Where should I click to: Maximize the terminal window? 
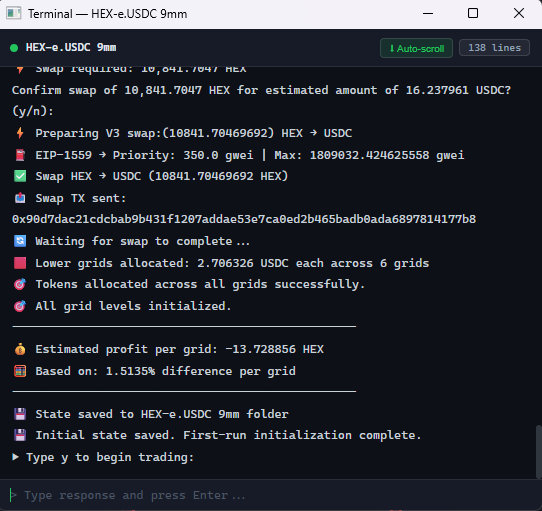(473, 13)
